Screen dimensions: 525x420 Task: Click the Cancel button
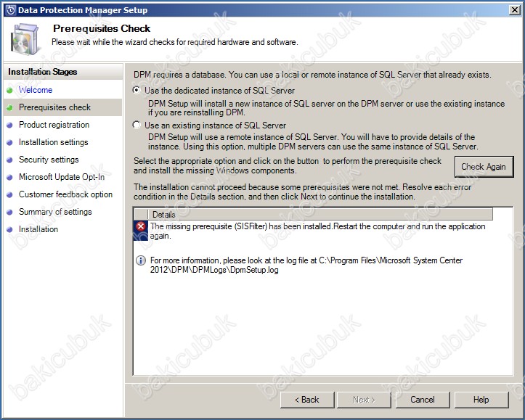[x=423, y=400]
